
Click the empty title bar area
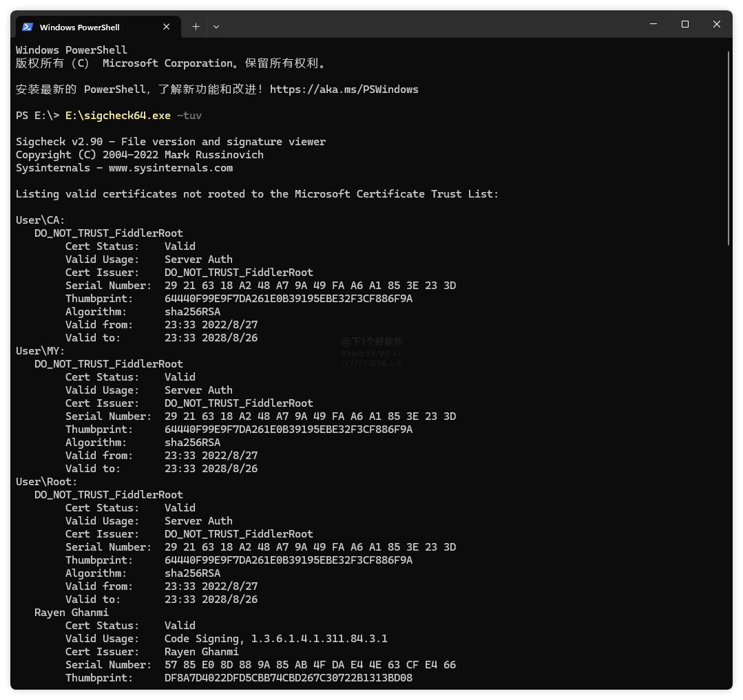427,25
